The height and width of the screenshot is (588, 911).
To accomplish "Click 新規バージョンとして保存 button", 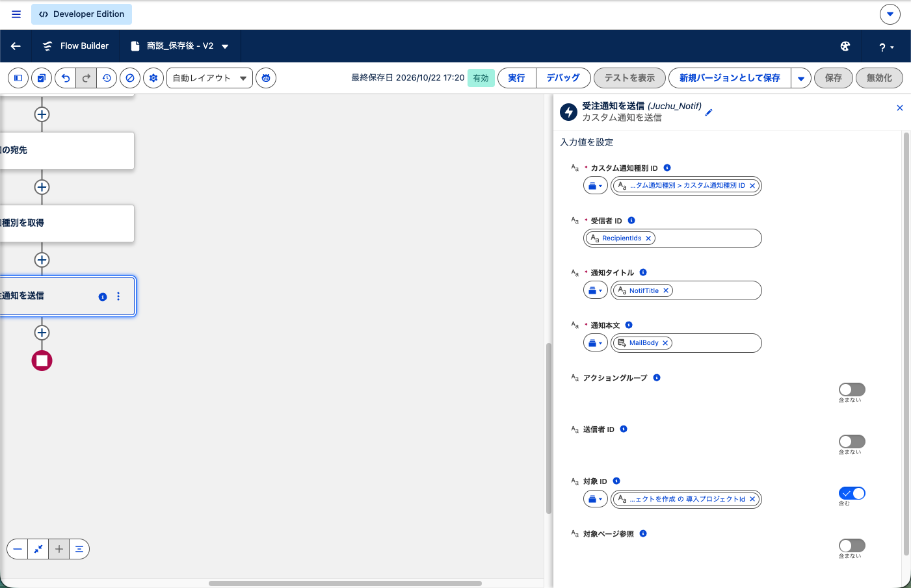I will point(730,78).
